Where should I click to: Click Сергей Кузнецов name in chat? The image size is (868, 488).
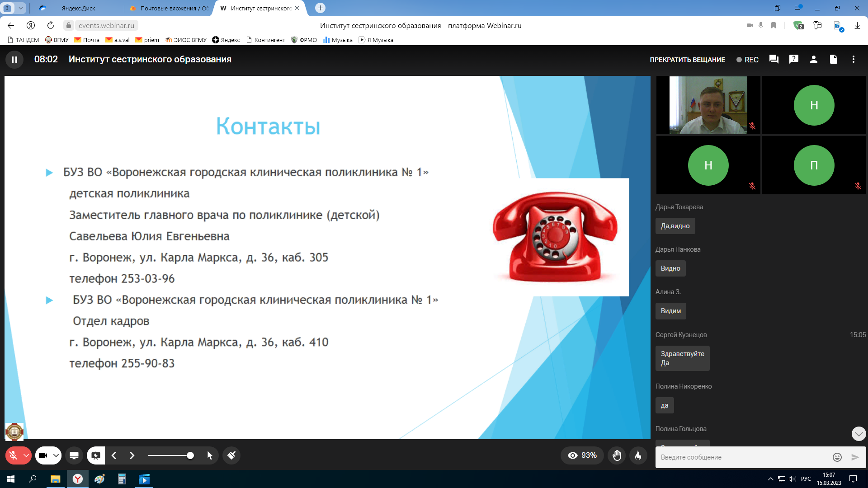[x=681, y=335]
